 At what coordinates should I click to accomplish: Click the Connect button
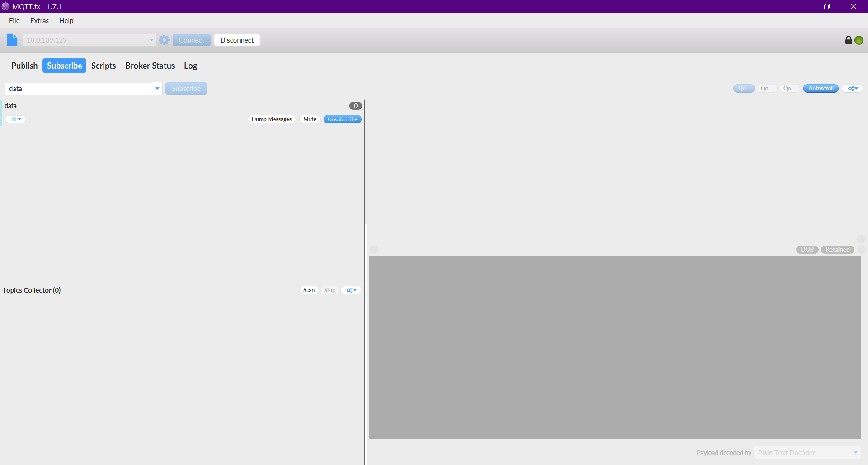192,40
